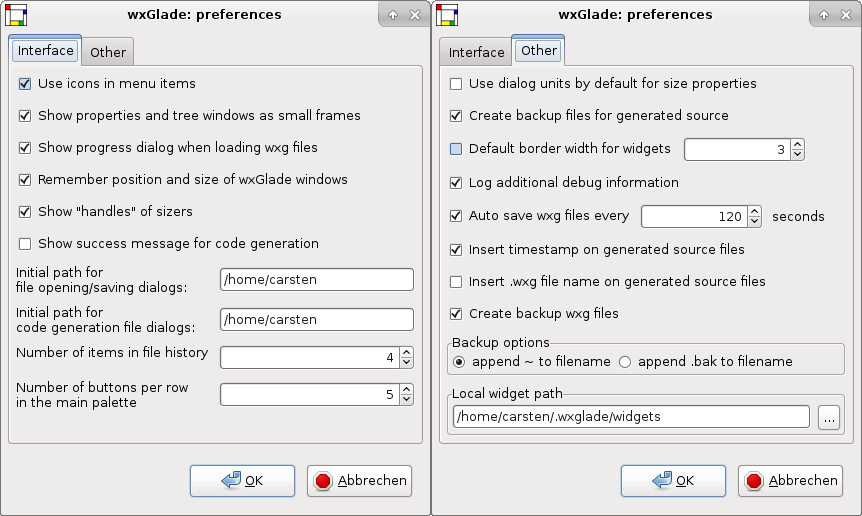The width and height of the screenshot is (862, 516).
Task: Cancel with Abbrechen in right preferences window
Action: [791, 481]
